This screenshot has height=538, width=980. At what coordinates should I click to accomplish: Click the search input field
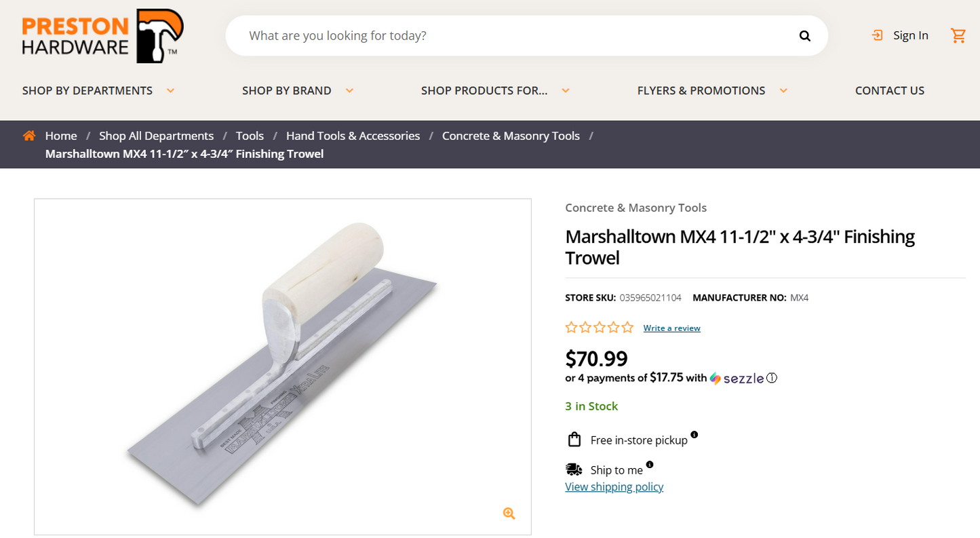475,35
